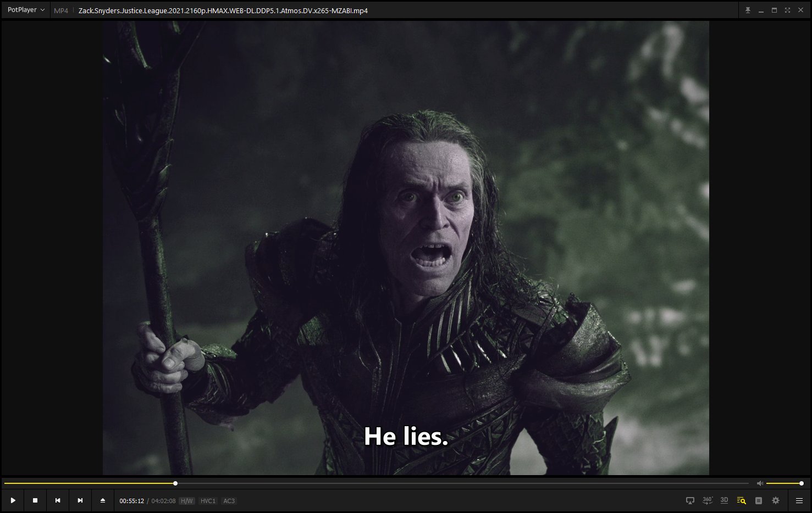This screenshot has width=812, height=513.
Task: Toggle H/W hardware decoding indicator
Action: coord(187,501)
